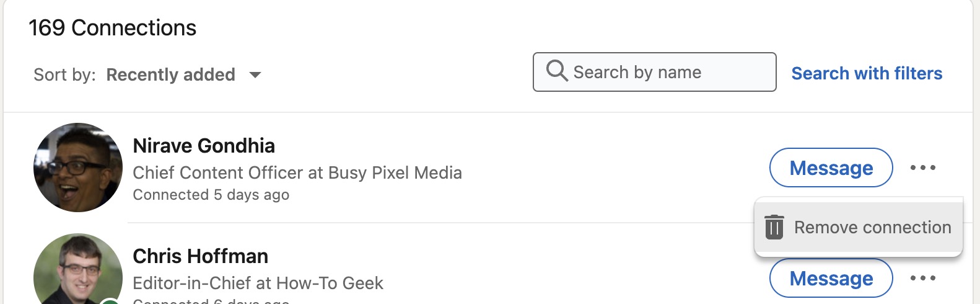Open Chris Hoffman's profile photo
Viewport: 980px width, 304px height.
(78, 270)
